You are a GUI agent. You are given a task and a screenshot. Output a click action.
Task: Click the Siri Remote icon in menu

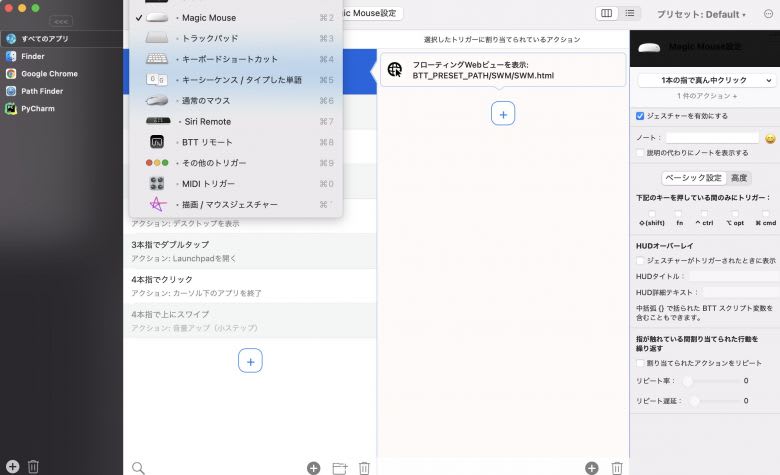click(x=158, y=121)
